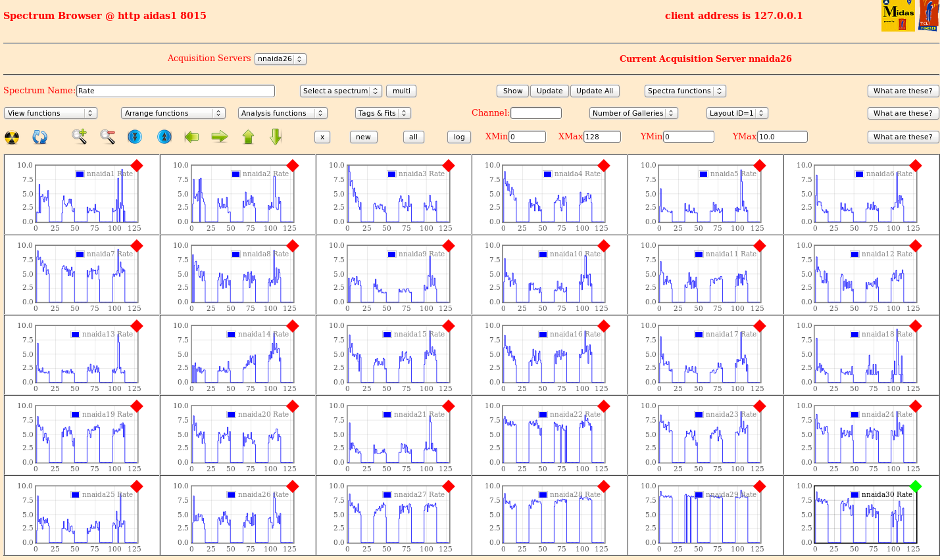Viewport: 940px width, 560px height.
Task: Click the red diamond on nnaida22 Rate
Action: click(604, 406)
